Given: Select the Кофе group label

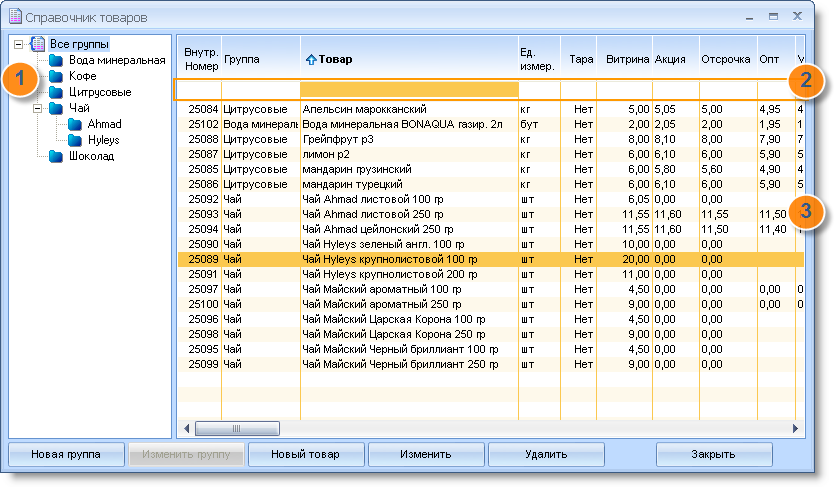Looking at the screenshot, I should pyautogui.click(x=83, y=76).
